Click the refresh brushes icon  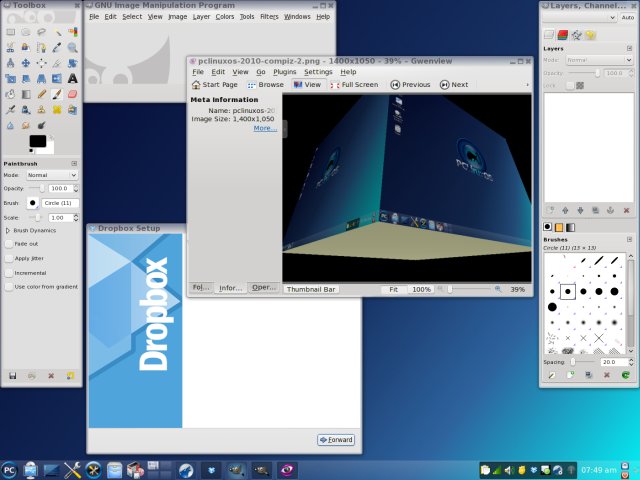625,375
